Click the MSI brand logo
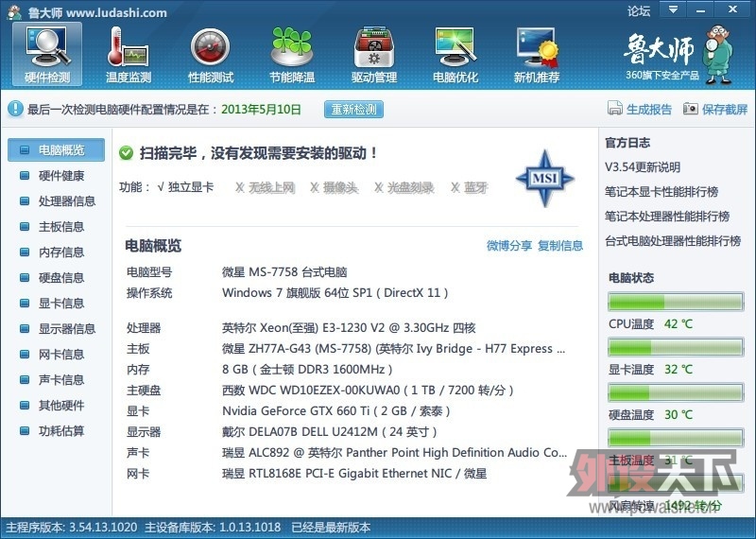The height and width of the screenshot is (539, 756). [x=545, y=178]
